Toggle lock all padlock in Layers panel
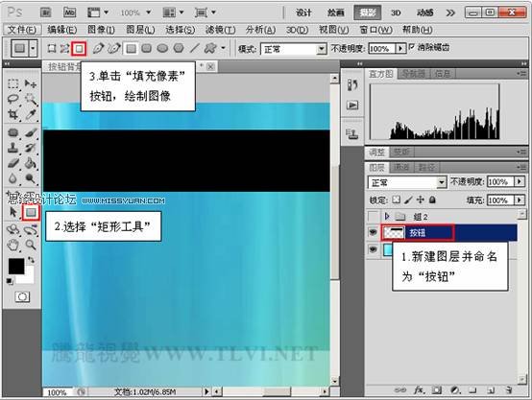The width and height of the screenshot is (532, 400). pyautogui.click(x=432, y=200)
